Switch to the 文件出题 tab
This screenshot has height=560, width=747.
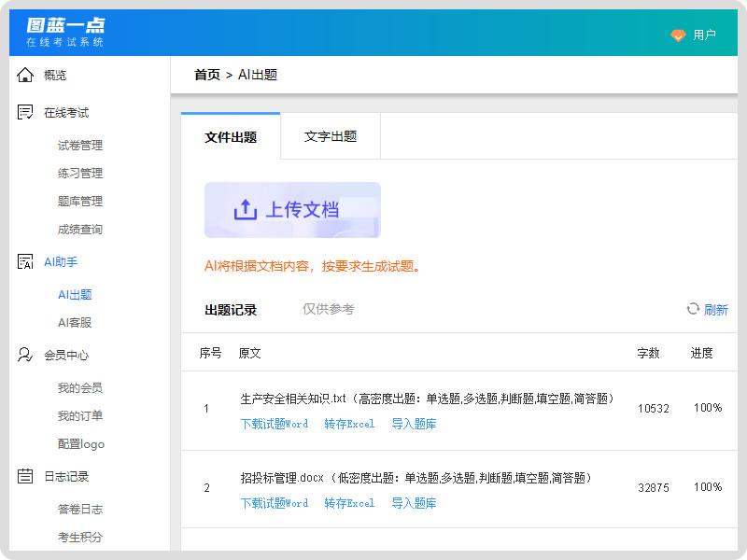tap(231, 136)
